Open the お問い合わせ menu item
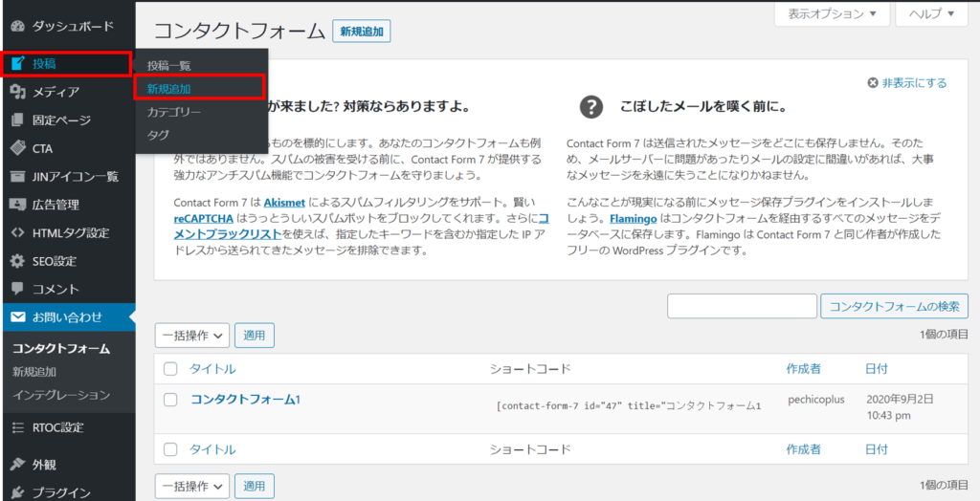Image resolution: width=980 pixels, height=501 pixels. [x=68, y=317]
